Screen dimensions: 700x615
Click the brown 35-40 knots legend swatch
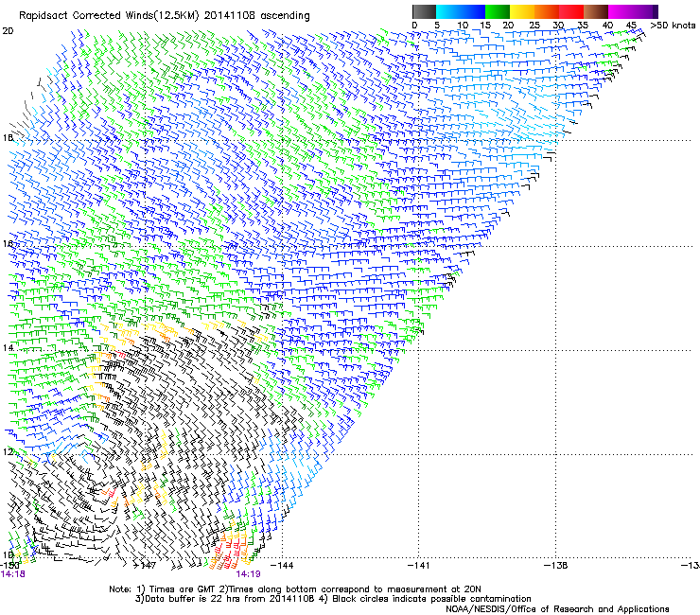[x=596, y=11]
